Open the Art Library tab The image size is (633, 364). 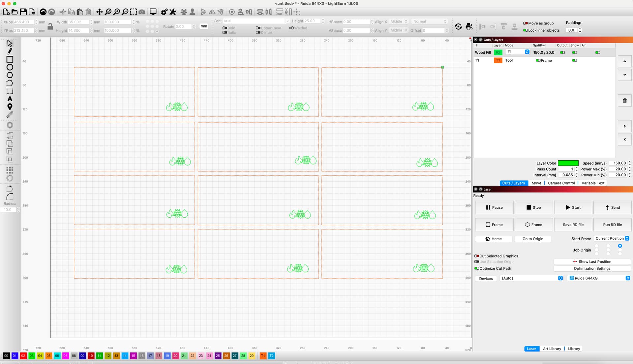coord(552,349)
